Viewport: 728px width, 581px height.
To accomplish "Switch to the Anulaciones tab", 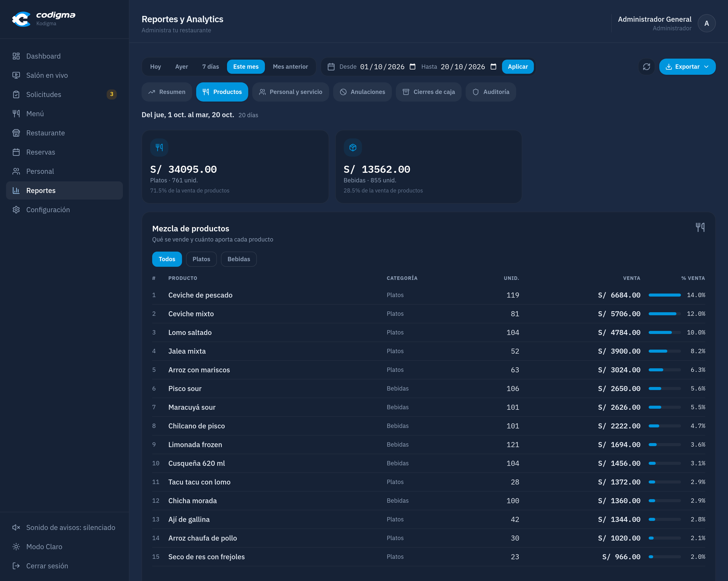I will [362, 92].
